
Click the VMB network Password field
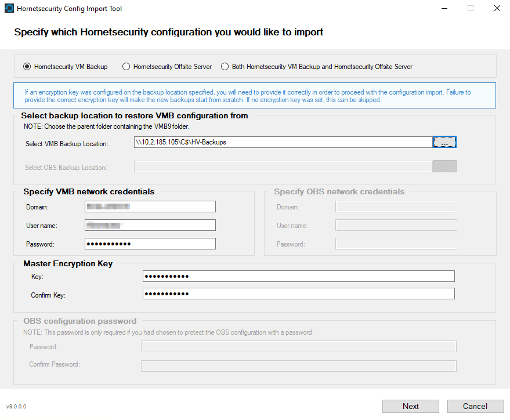click(x=150, y=244)
